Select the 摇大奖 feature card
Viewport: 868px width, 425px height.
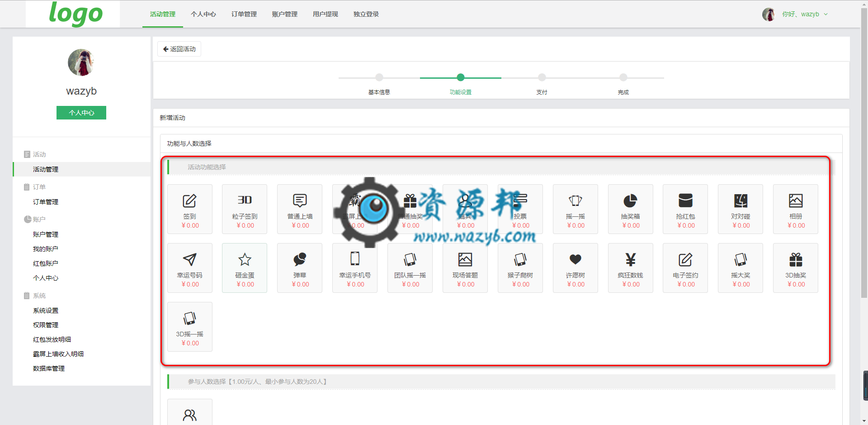click(741, 268)
